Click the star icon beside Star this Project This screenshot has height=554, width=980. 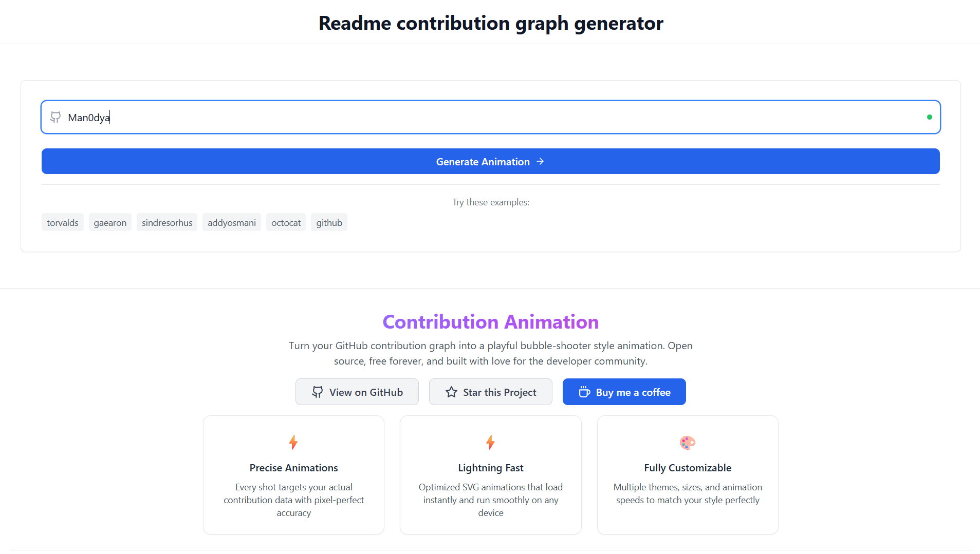point(451,392)
